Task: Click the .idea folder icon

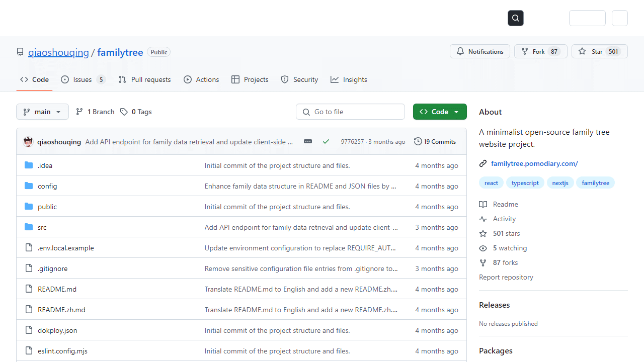Action: pyautogui.click(x=29, y=165)
